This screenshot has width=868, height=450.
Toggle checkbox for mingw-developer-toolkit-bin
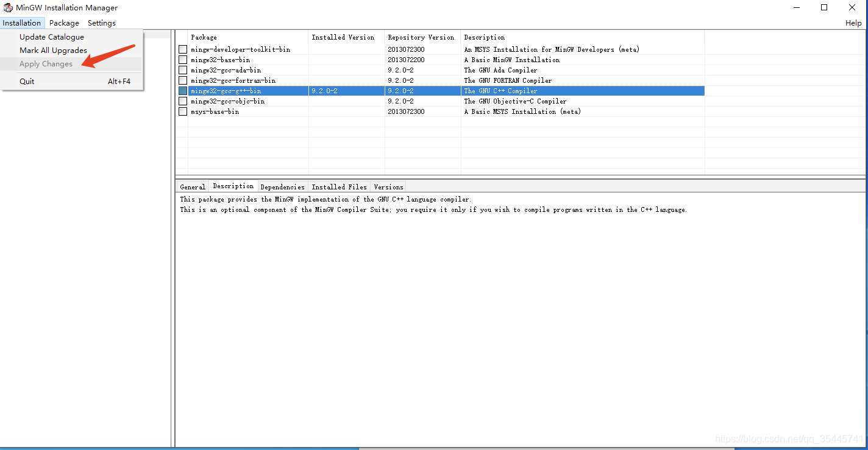[183, 49]
